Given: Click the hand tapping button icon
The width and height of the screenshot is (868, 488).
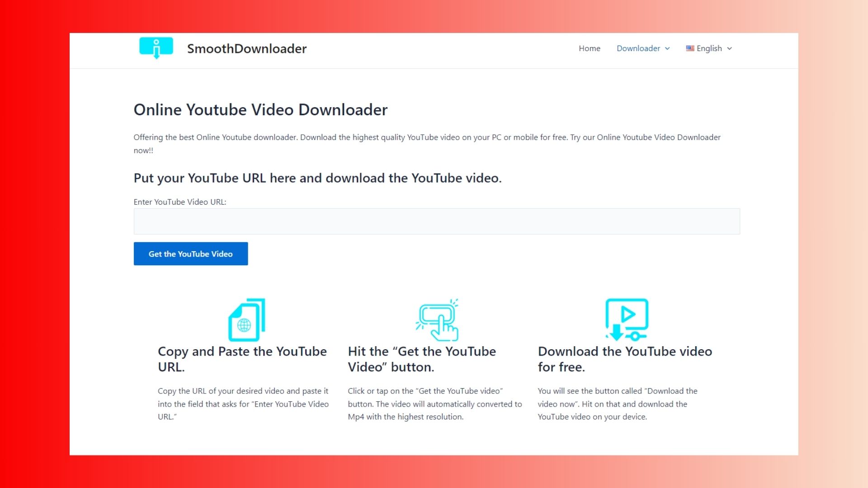Looking at the screenshot, I should click(x=437, y=320).
